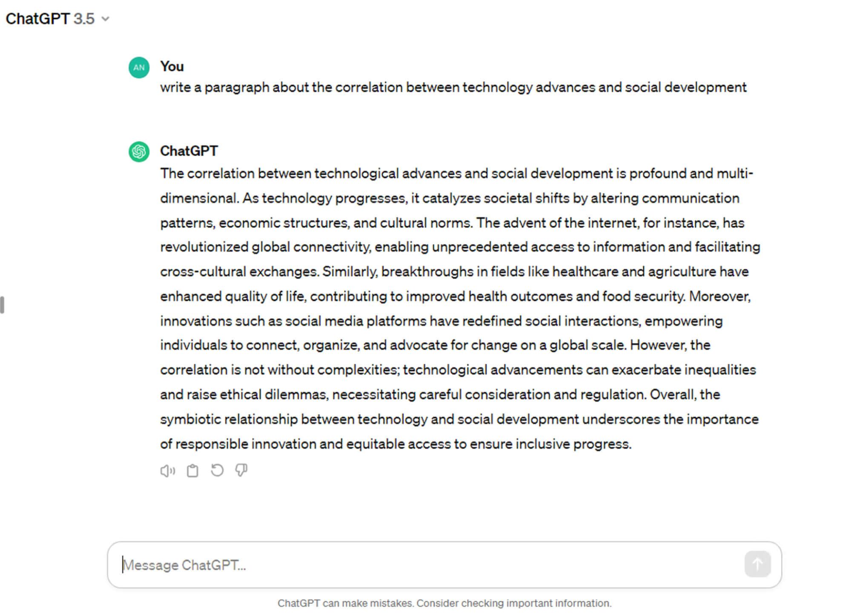Viewport: 851px width, 616px height.
Task: Mark the response as bad with thumbs down
Action: coord(241,471)
